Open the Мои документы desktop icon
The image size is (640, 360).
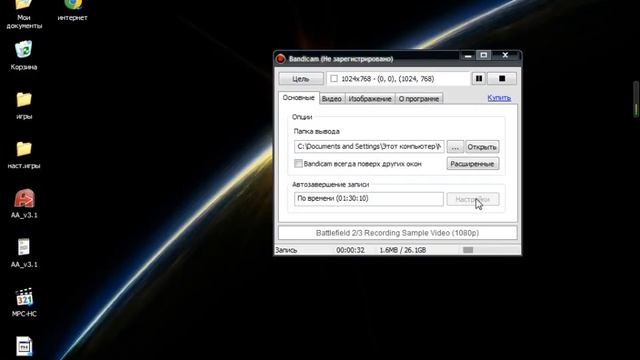(24, 5)
